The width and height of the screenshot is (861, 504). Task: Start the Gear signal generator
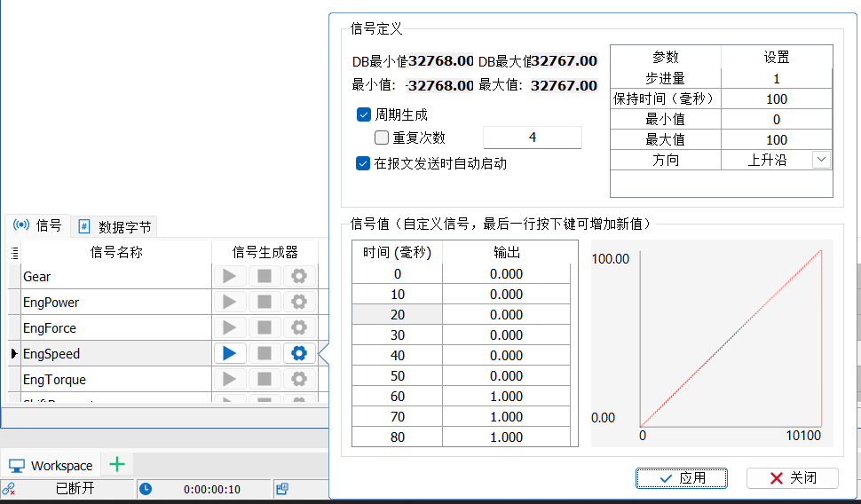tap(230, 276)
